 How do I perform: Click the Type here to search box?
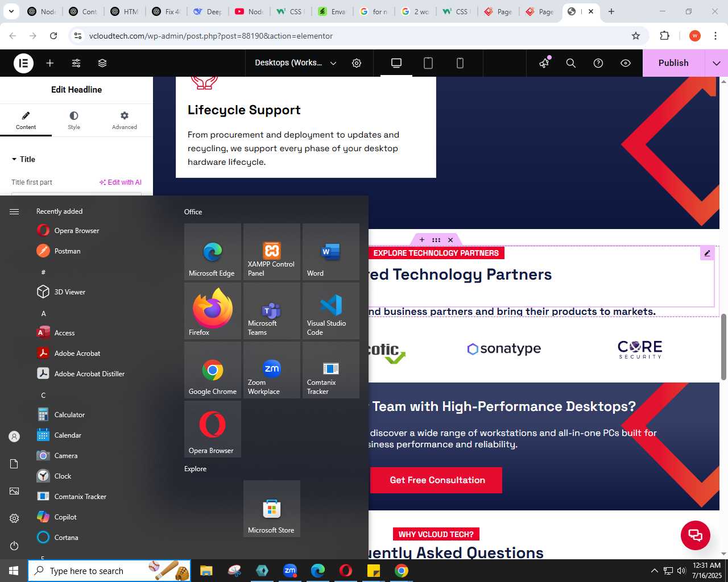tap(109, 571)
